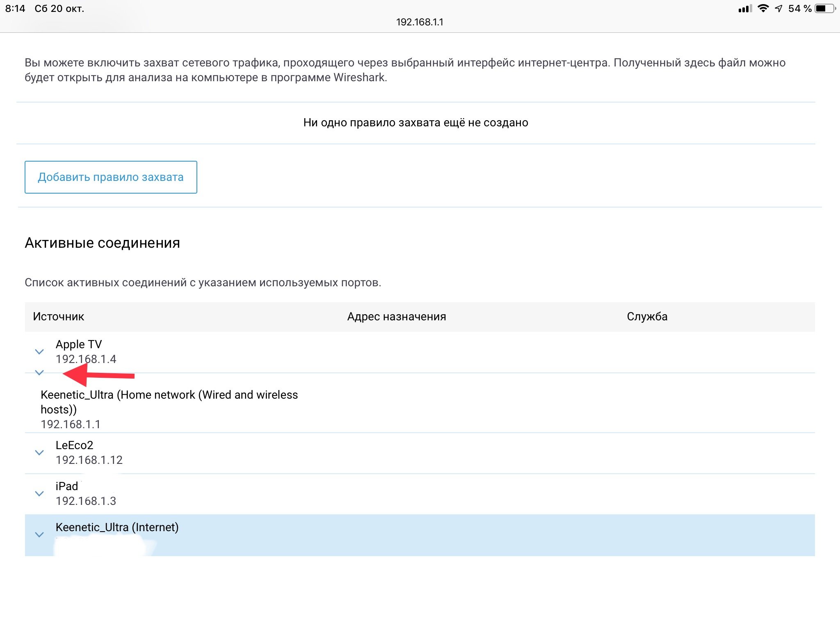Image resolution: width=840 pixels, height=630 pixels.
Task: Tap the cellular signal bars icon
Action: [745, 9]
